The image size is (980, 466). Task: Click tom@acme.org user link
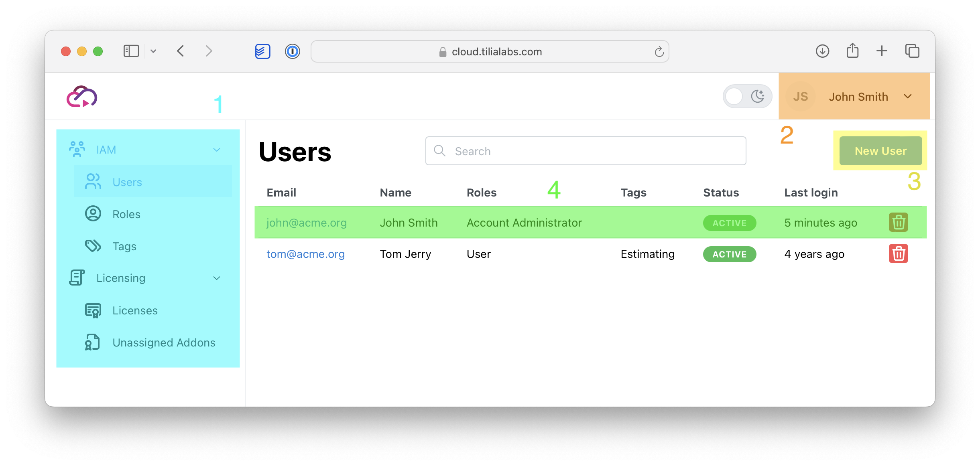tap(306, 253)
